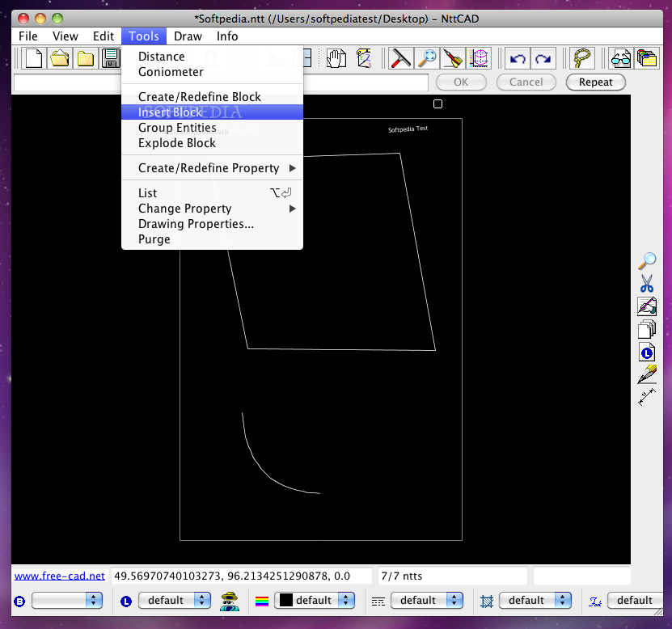The width and height of the screenshot is (672, 629).
Task: Click the magenta cylinder 3D view icon
Action: 479,58
